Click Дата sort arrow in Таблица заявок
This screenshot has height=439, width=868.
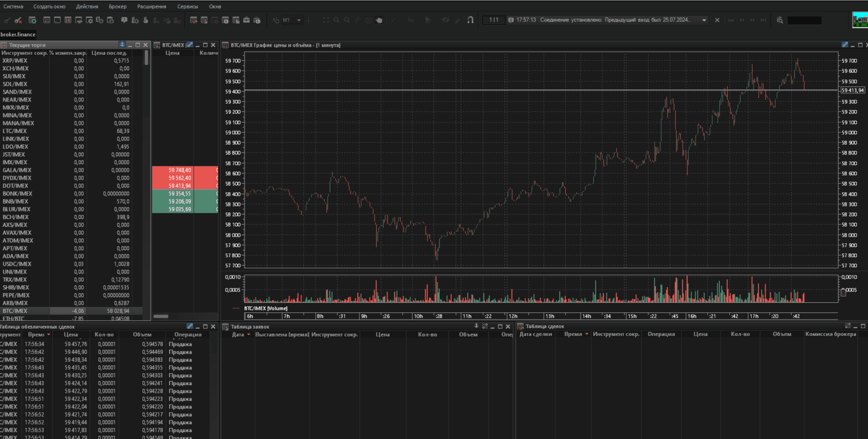pos(249,334)
